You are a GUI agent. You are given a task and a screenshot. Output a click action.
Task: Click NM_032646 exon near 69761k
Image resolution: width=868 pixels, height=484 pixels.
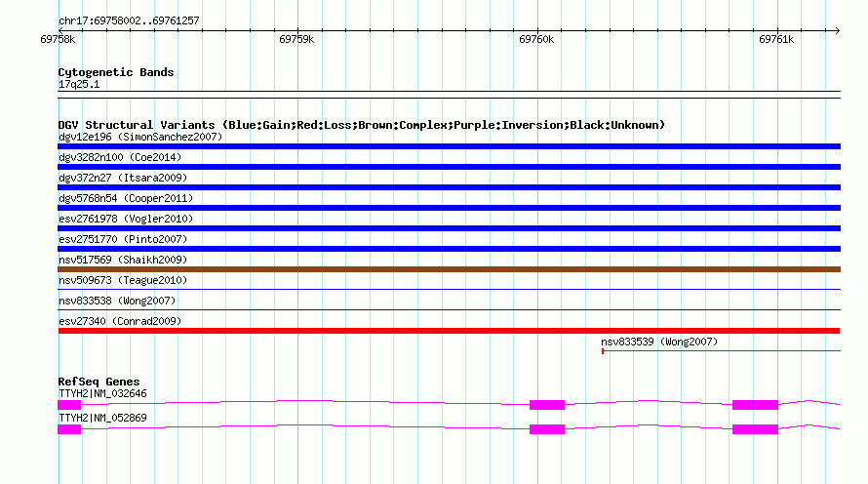coord(755,405)
